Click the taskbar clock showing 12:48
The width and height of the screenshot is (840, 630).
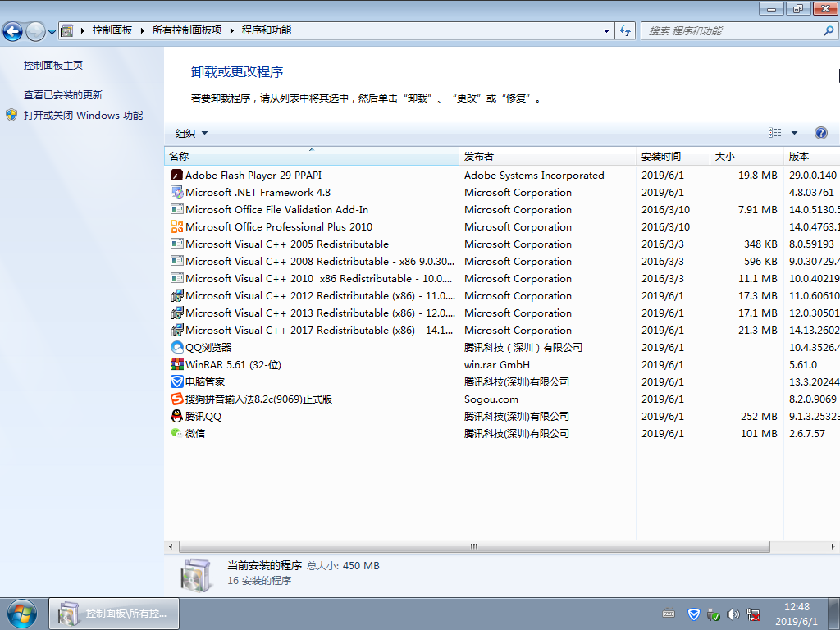point(797,614)
